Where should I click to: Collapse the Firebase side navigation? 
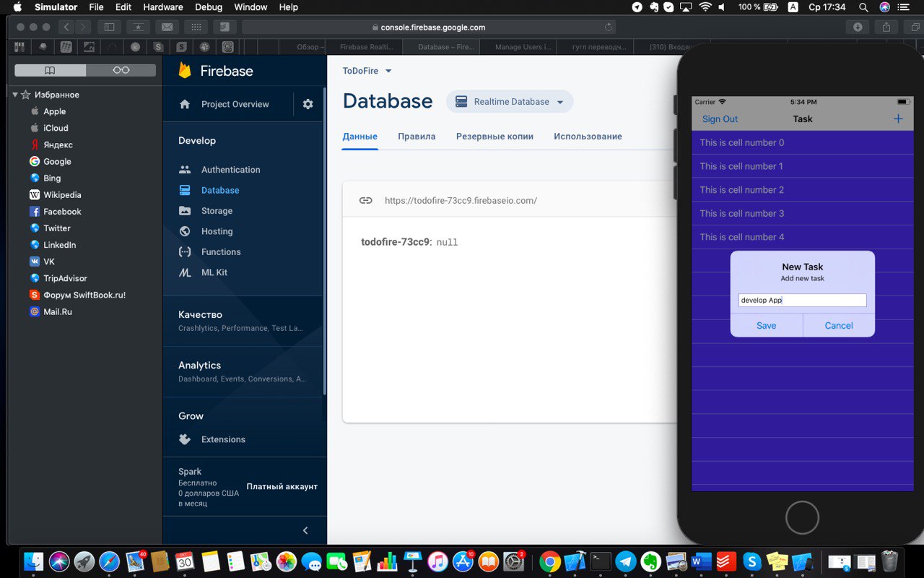pos(305,530)
